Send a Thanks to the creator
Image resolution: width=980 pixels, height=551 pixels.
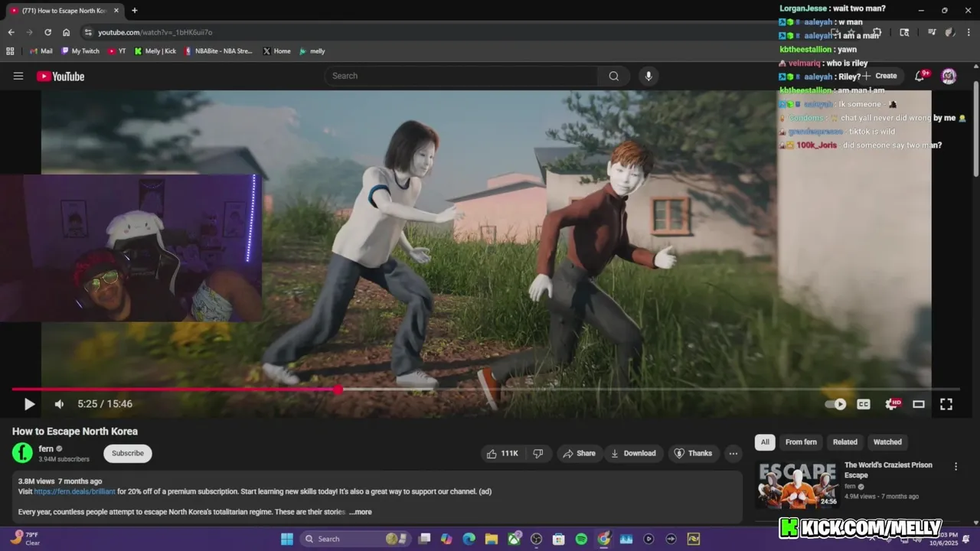693,453
